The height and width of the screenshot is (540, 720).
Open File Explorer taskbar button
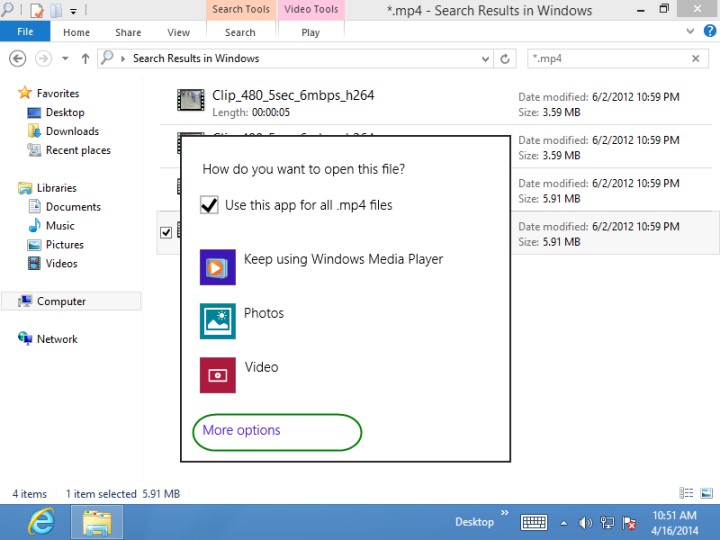pos(97,523)
